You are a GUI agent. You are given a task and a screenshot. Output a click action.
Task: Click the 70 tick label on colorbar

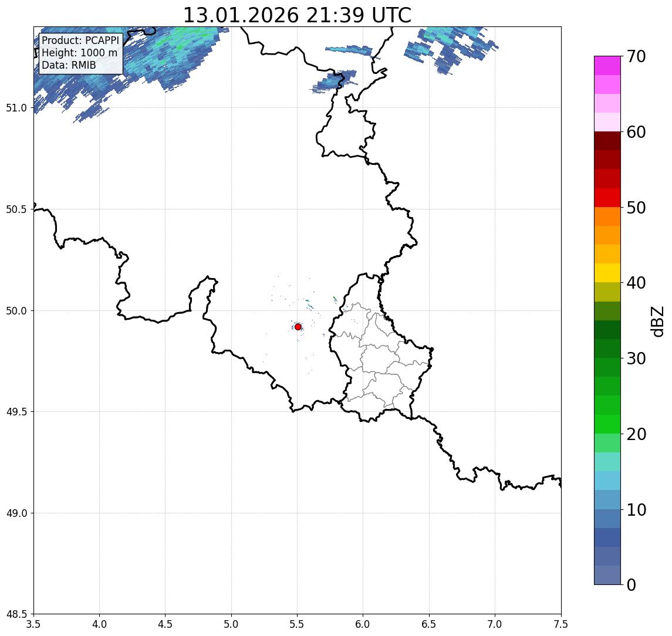636,56
